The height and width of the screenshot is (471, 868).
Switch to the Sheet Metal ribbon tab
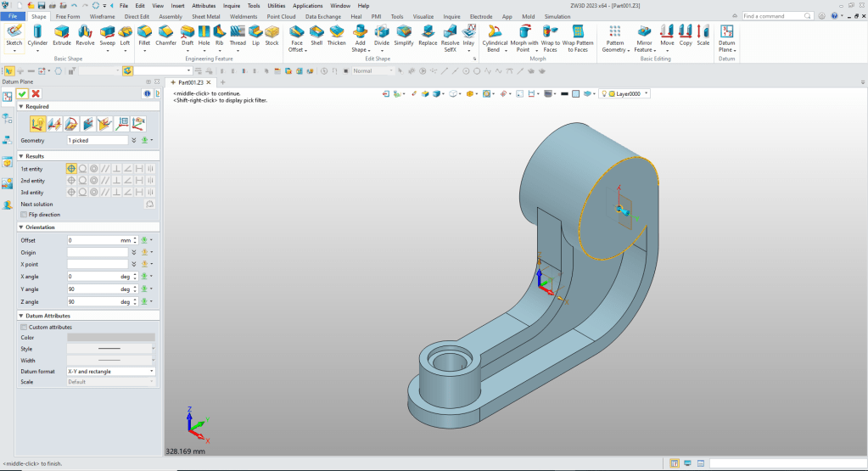204,16
